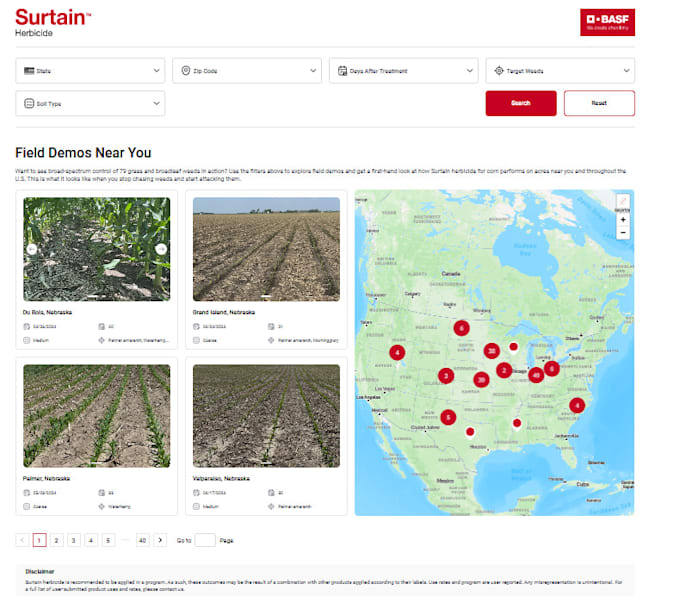Open the Valparaiso, Nebraska field photo
Image resolution: width=680 pixels, height=615 pixels.
point(266,416)
